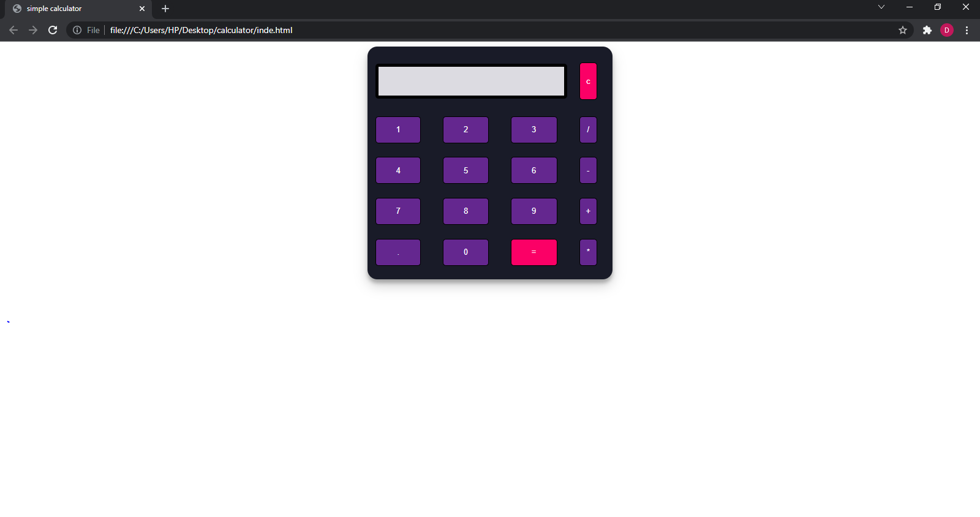
Task: Open the profile avatar D
Action: click(x=946, y=30)
